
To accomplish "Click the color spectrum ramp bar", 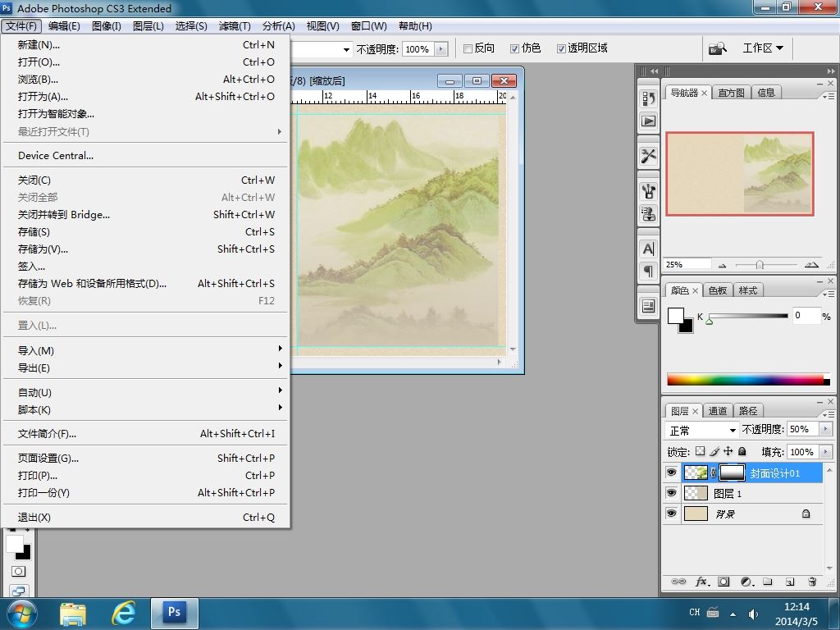I will click(x=748, y=379).
